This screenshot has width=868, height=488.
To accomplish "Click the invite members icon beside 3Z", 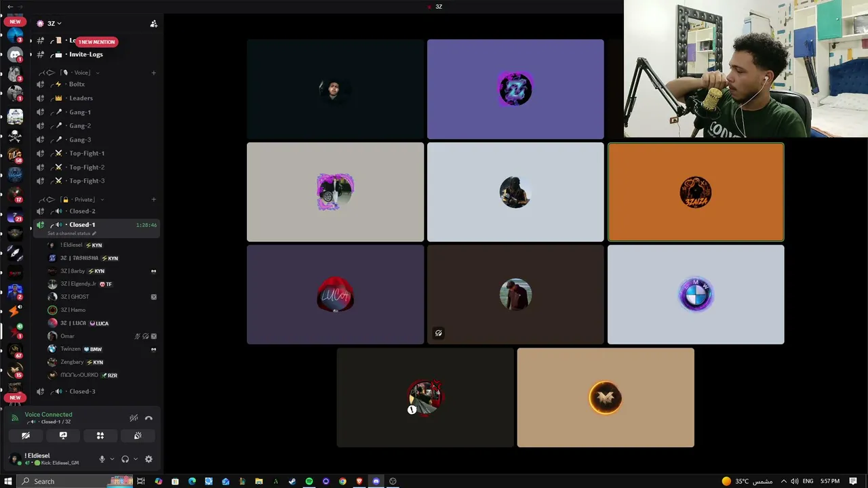I will click(x=153, y=24).
